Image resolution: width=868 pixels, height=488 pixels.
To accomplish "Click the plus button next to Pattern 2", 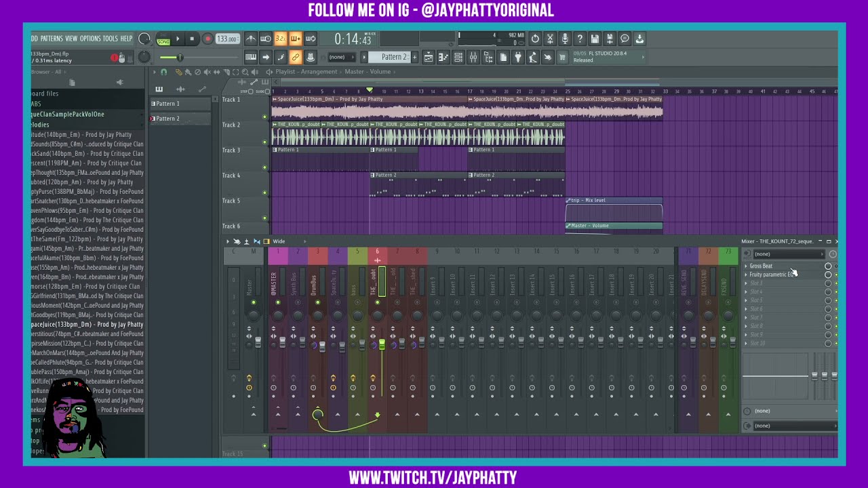I will tap(414, 57).
